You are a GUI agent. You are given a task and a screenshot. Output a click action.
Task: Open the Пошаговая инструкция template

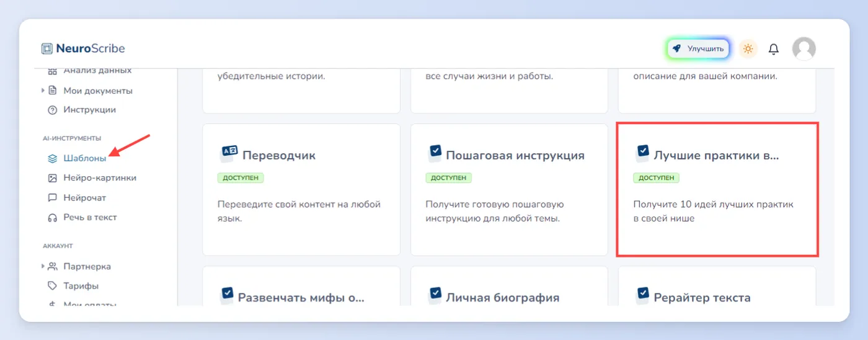coord(509,189)
